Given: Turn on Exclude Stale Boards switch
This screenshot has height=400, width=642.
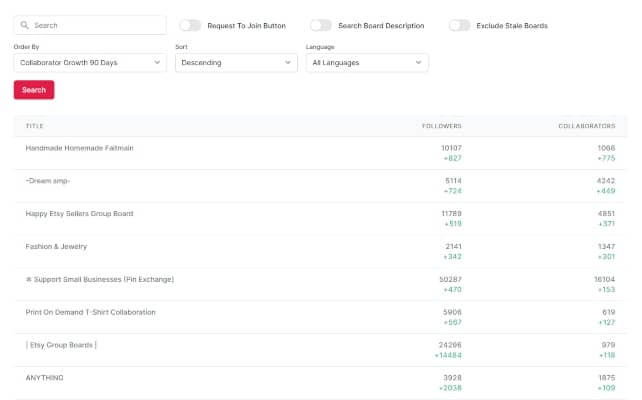Looking at the screenshot, I should (459, 25).
